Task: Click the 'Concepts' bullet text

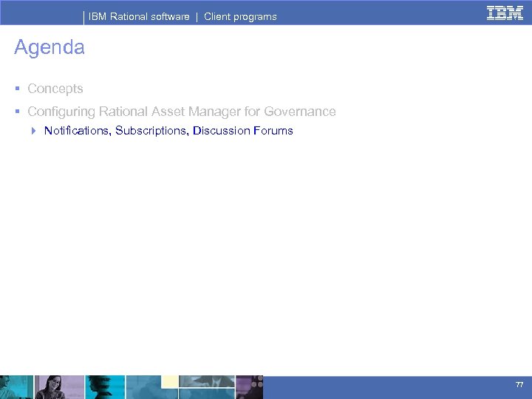Action: click(x=55, y=89)
